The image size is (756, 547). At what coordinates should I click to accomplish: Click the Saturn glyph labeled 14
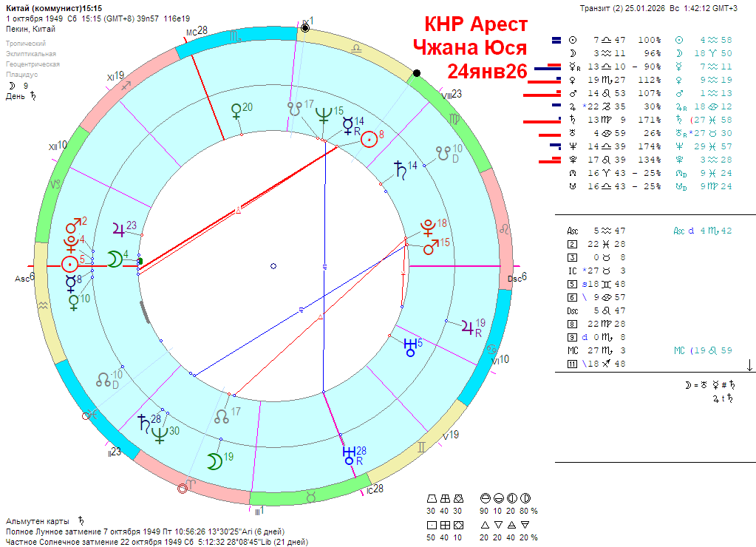pyautogui.click(x=401, y=170)
